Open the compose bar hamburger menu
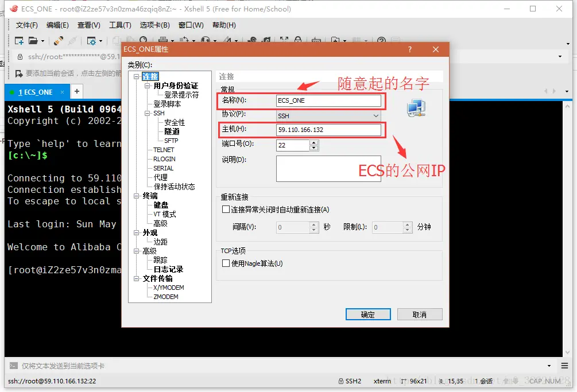 click(564, 366)
